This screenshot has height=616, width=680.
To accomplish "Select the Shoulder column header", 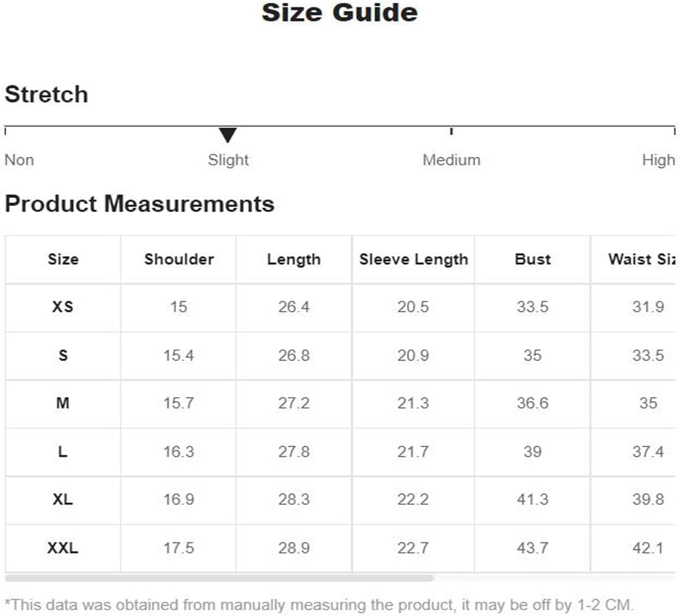I will click(179, 259).
